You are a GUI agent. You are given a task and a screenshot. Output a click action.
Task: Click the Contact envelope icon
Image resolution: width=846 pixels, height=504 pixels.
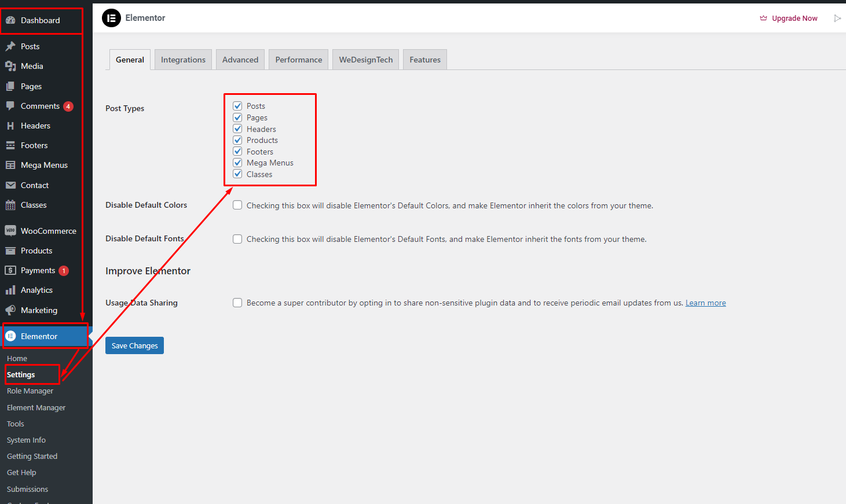pyautogui.click(x=10, y=185)
